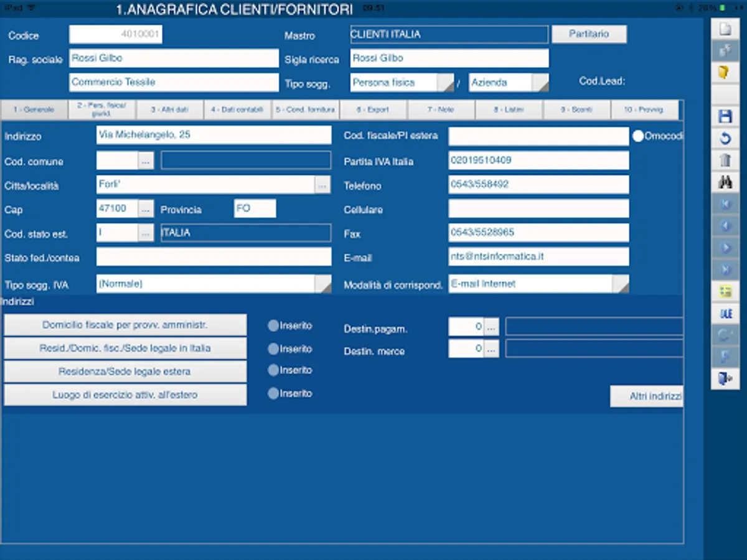The width and height of the screenshot is (747, 560).
Task: Switch to 10 - Provvig. tab
Action: tap(645, 110)
